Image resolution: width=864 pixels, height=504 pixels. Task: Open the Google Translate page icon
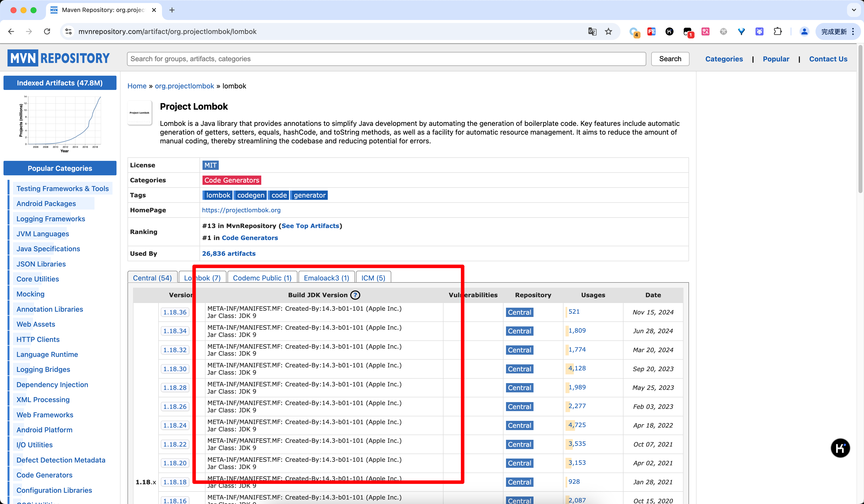coord(592,31)
